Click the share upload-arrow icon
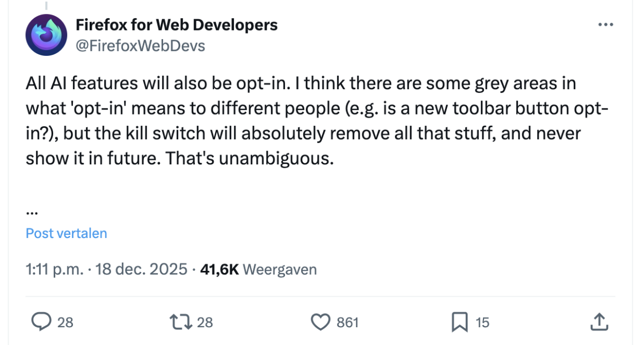 coord(599,321)
